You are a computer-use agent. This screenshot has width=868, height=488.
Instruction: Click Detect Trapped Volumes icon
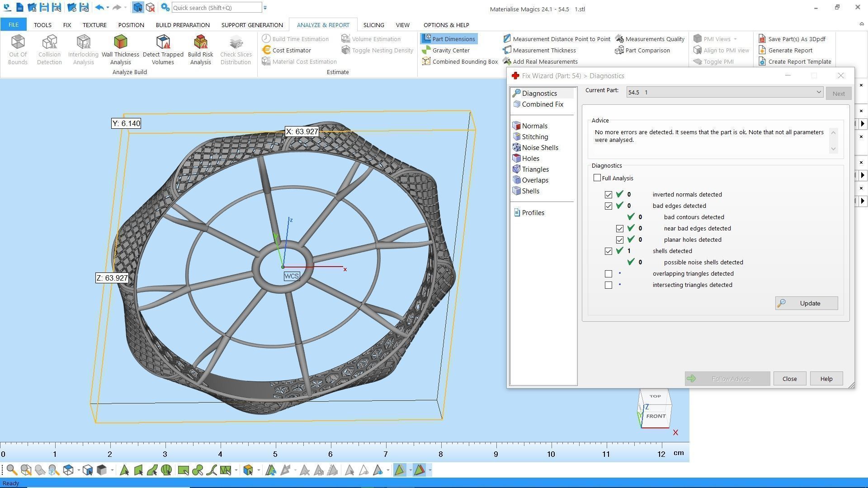pyautogui.click(x=163, y=42)
